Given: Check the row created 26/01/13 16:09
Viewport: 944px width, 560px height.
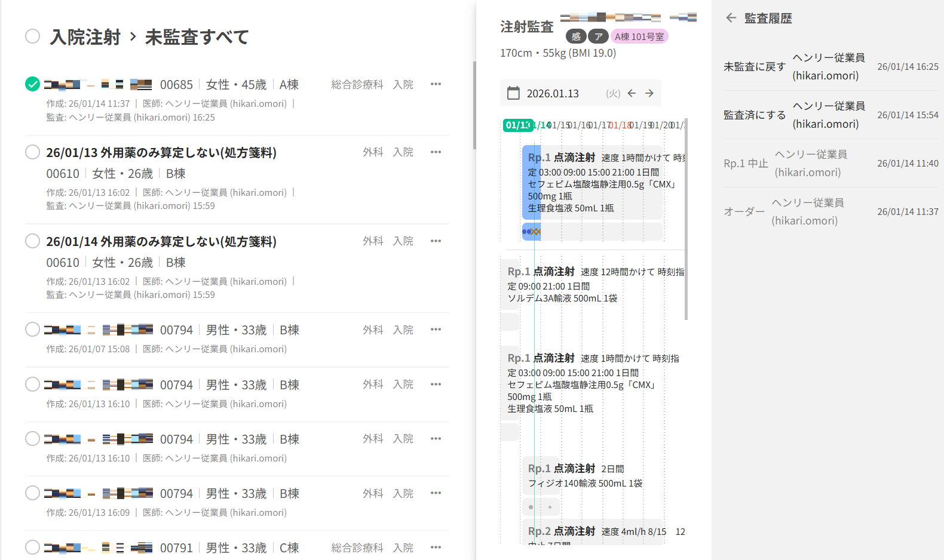Looking at the screenshot, I should click(33, 493).
